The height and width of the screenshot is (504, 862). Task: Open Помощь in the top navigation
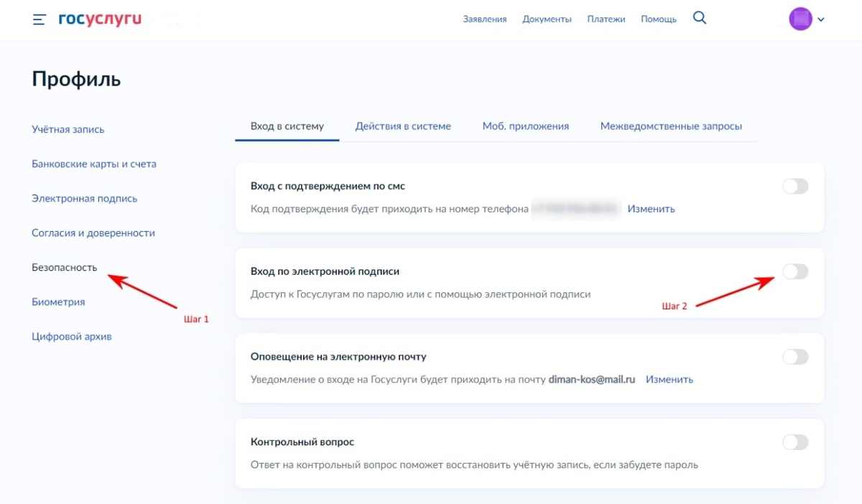coord(659,19)
